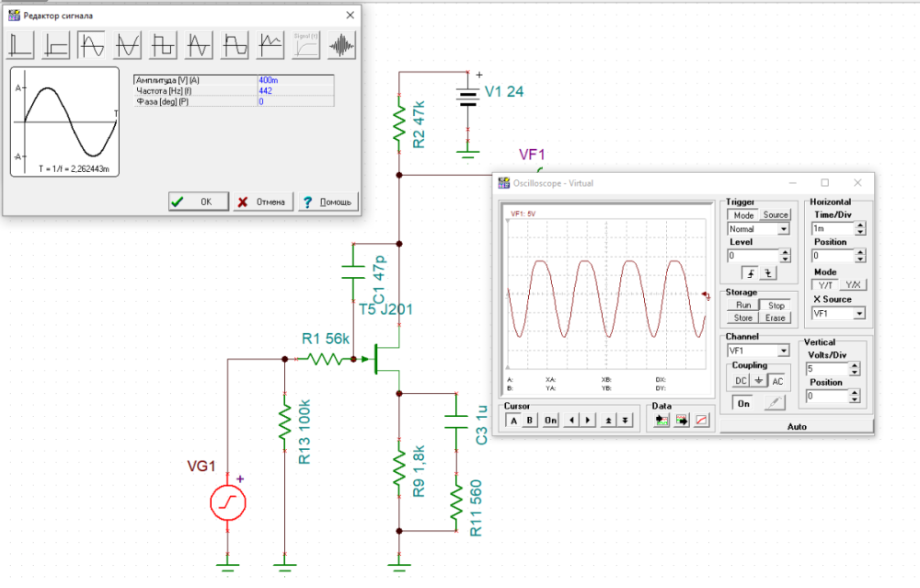Click the amplitude value field 400m
Image resolution: width=920 pixels, height=588 pixels.
pyautogui.click(x=294, y=80)
